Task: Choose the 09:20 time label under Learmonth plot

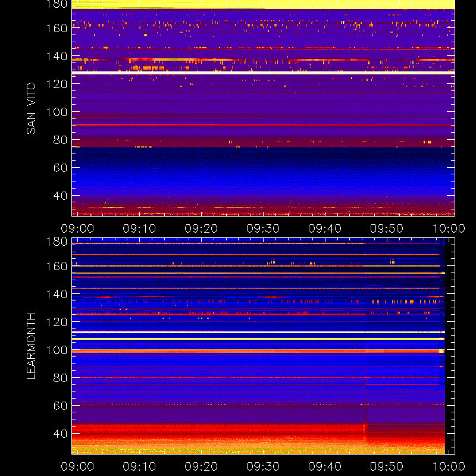Action: point(201,466)
